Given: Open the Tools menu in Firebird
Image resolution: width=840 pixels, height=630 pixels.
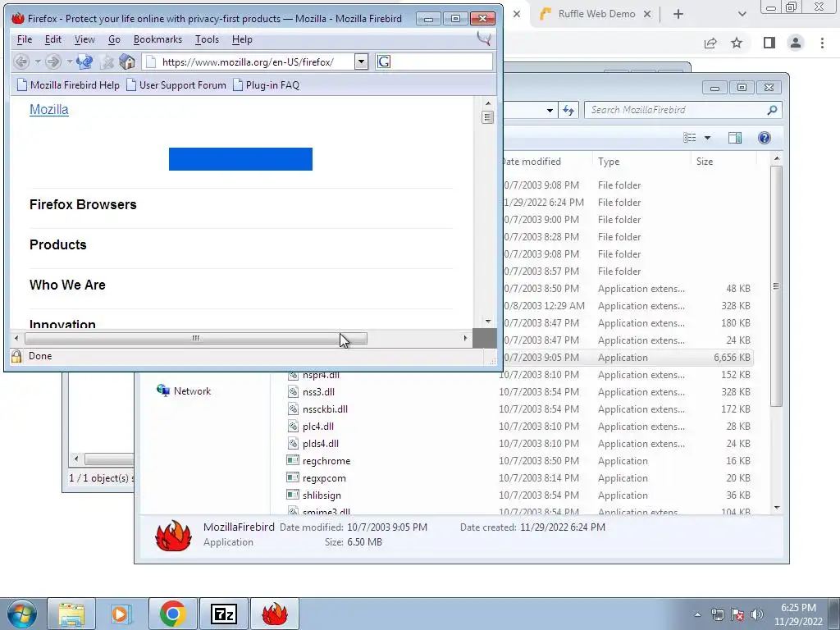Looking at the screenshot, I should (207, 39).
